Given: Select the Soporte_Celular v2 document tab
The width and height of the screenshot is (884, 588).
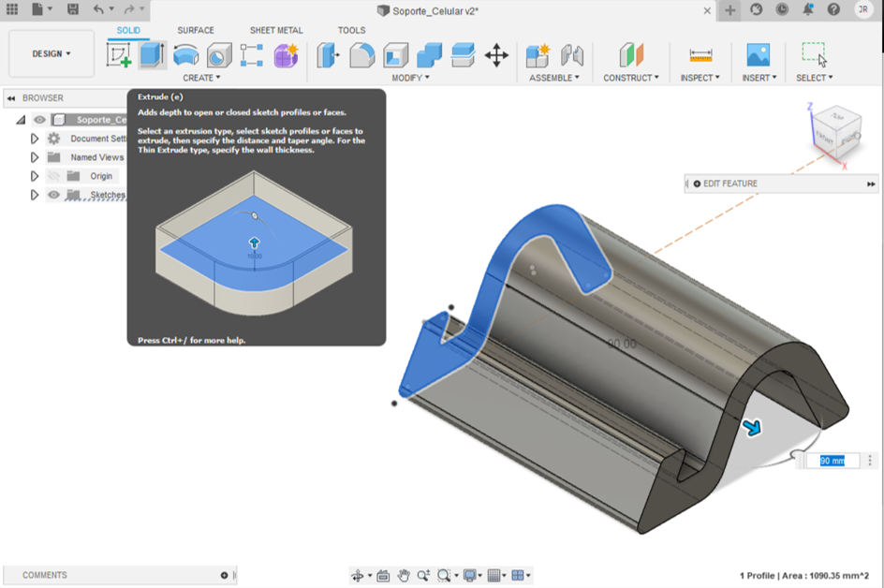Looking at the screenshot, I should [x=427, y=10].
